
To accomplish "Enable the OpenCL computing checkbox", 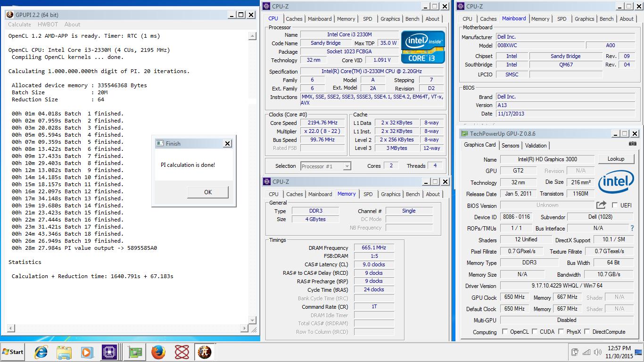I will pyautogui.click(x=505, y=332).
